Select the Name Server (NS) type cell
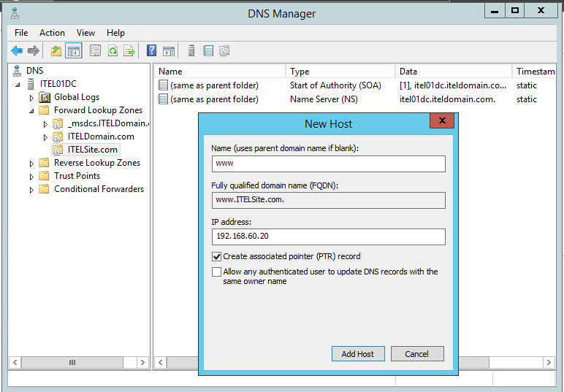 pos(324,99)
